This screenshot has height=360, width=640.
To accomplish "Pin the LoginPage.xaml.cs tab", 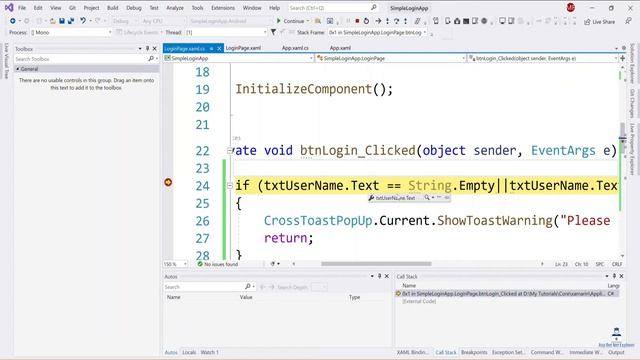I will pos(211,49).
